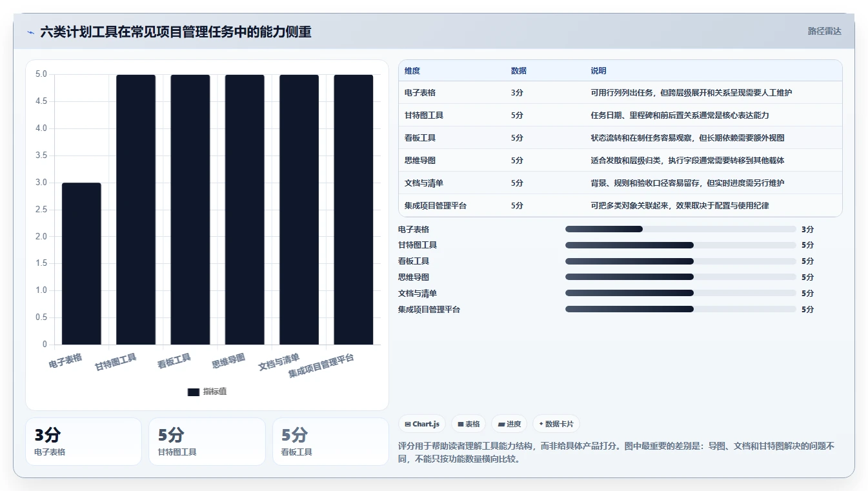This screenshot has height=491, width=868.
Task: Click the 说明 column header
Action: point(598,71)
